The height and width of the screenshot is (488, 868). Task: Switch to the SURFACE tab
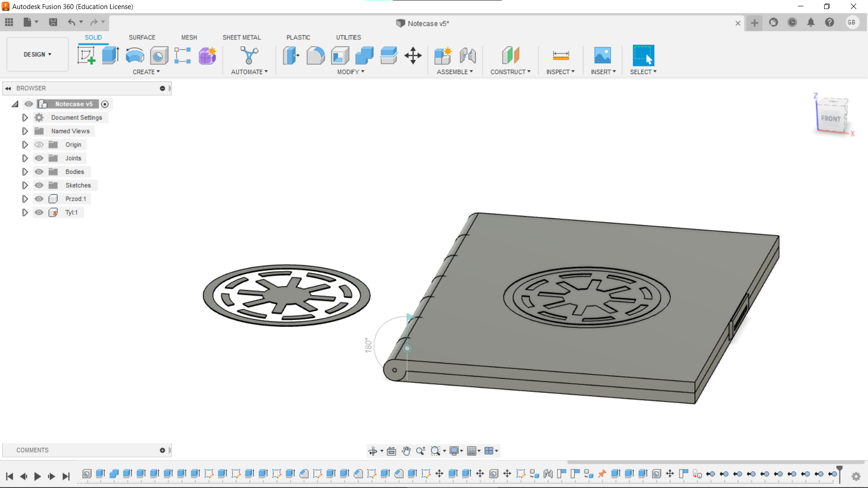142,38
